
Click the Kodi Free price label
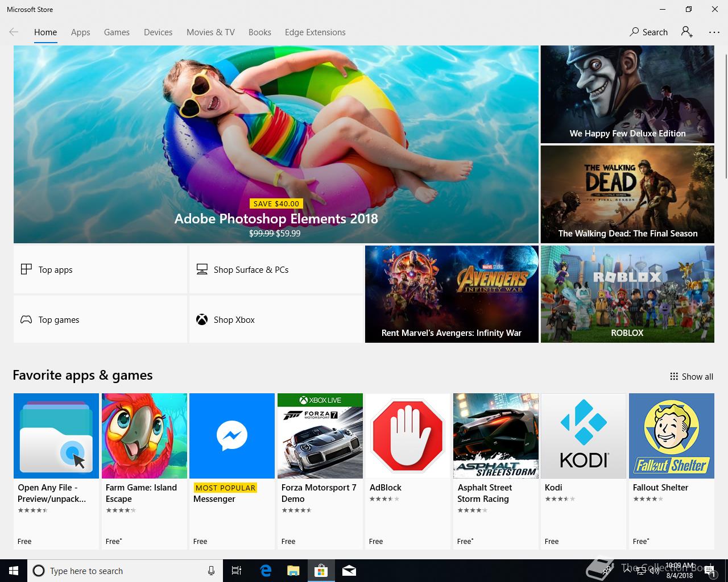[x=552, y=541]
